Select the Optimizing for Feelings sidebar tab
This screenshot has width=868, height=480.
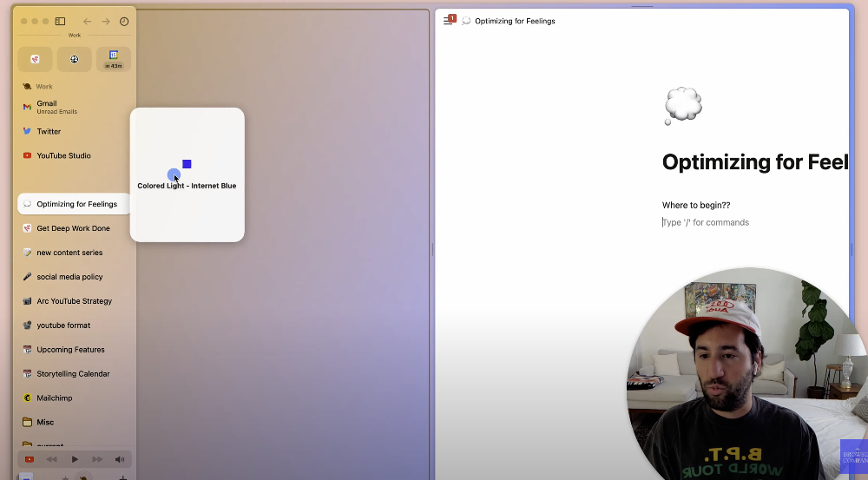pyautogui.click(x=74, y=204)
